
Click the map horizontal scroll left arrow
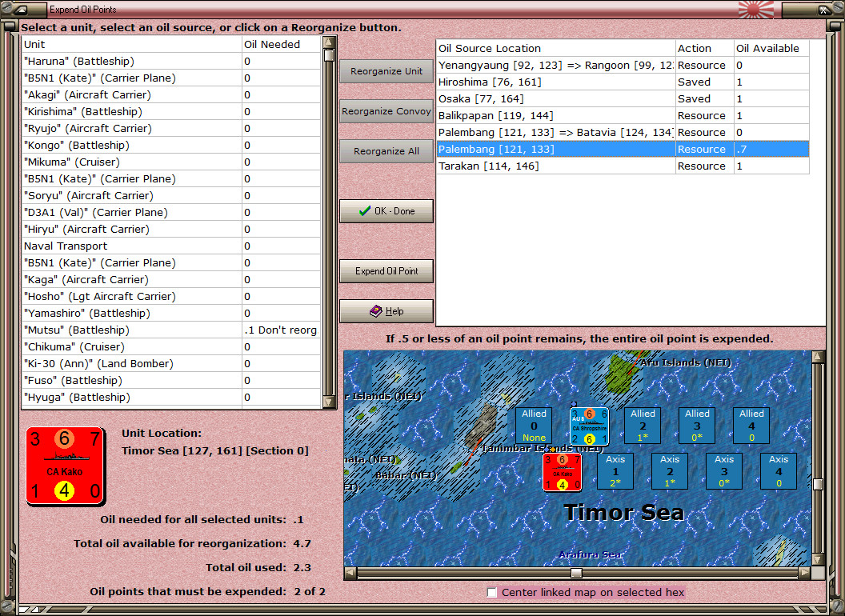350,572
